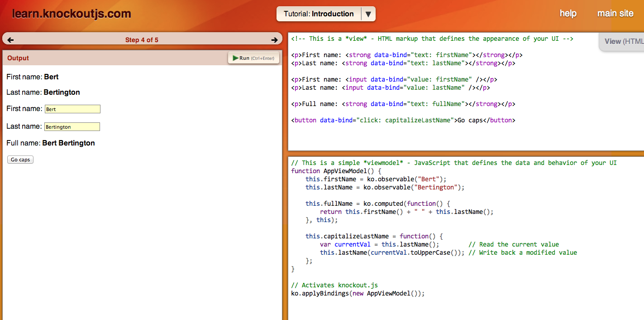Click the bold "Bertington" last name value
Image resolution: width=644 pixels, height=320 pixels.
click(62, 92)
